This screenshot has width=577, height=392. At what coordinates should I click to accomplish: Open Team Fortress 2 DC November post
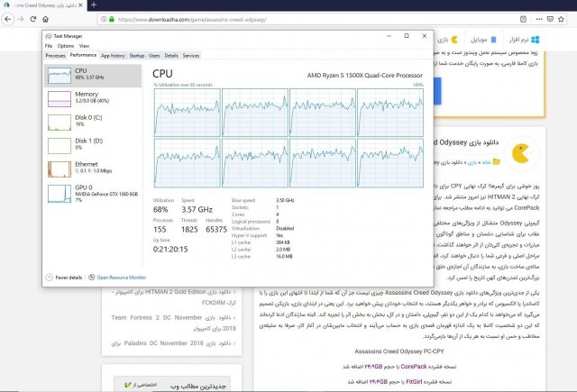coord(174,323)
